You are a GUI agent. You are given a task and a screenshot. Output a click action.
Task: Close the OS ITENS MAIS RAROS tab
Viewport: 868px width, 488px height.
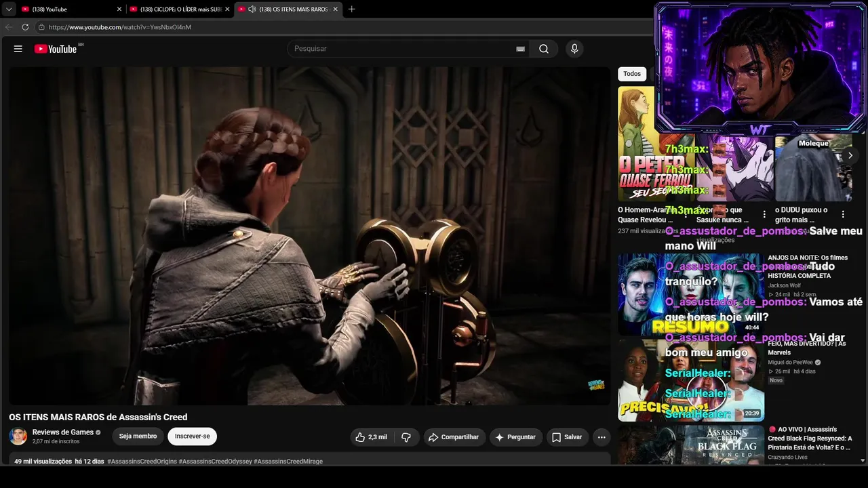335,9
